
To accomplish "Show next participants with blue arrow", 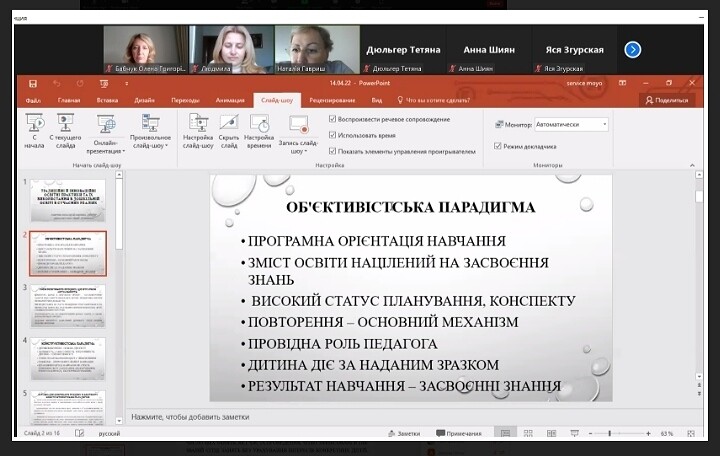I will tap(633, 50).
